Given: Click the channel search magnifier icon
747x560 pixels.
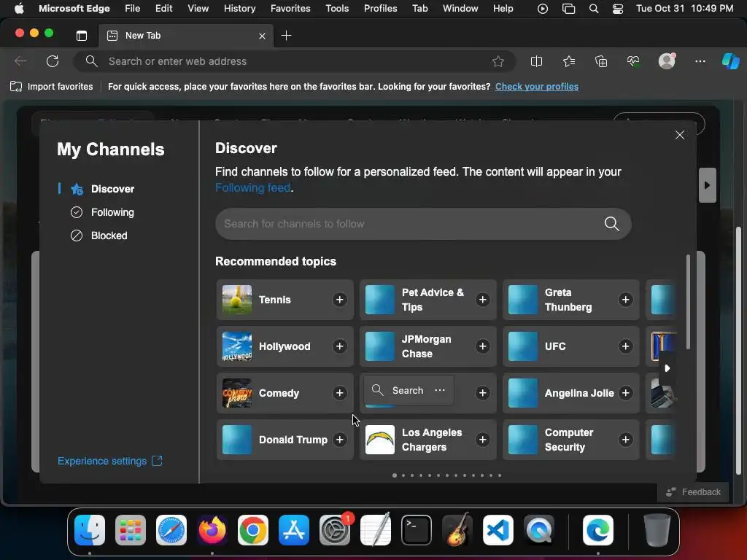Looking at the screenshot, I should click(x=612, y=224).
